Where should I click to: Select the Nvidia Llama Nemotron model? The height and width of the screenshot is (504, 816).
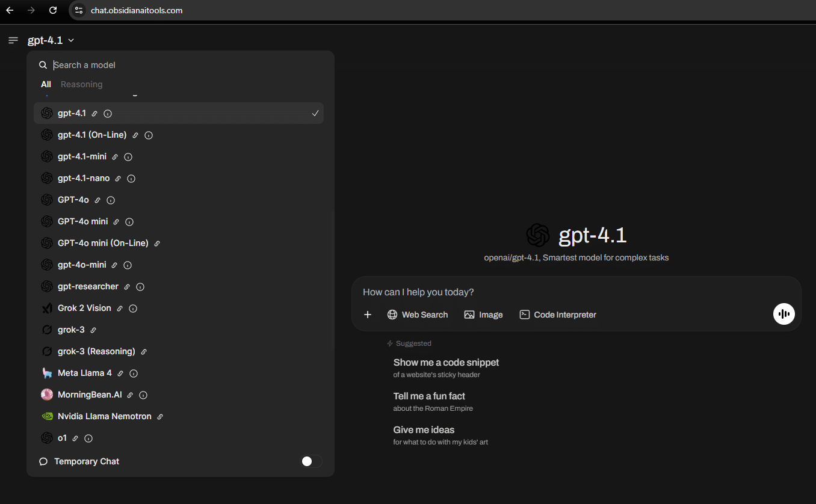[x=179, y=416]
